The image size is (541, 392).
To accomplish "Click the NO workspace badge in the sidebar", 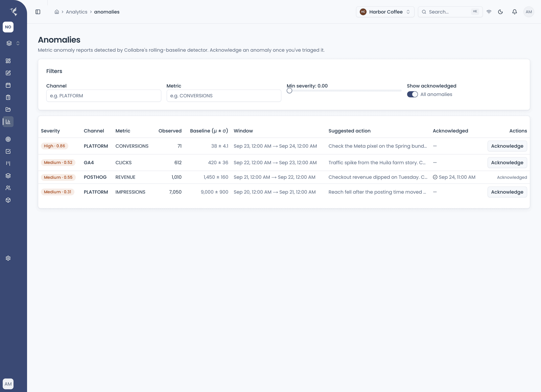I will tap(8, 27).
